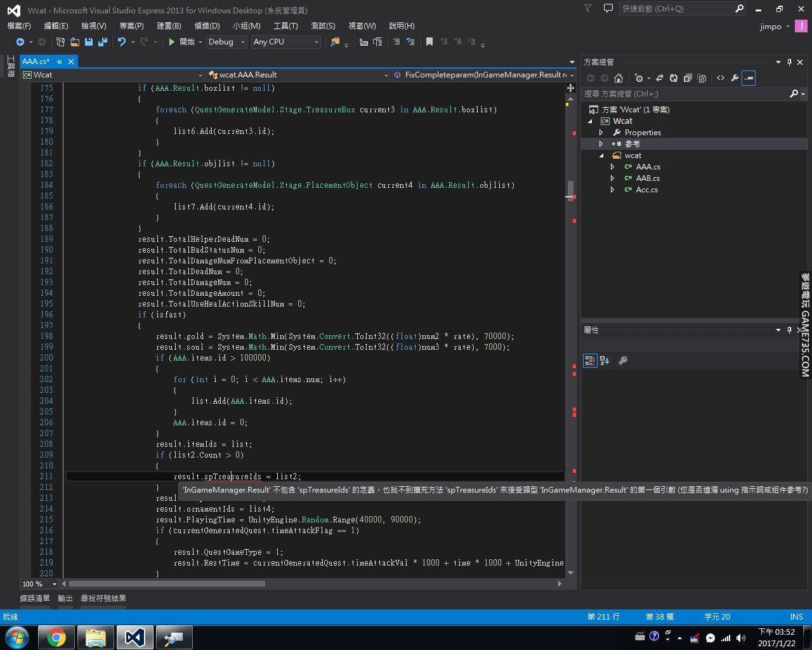Click the Collapse All icon in Solution Explorer
Viewport: 812px width, 650px height.
point(688,78)
